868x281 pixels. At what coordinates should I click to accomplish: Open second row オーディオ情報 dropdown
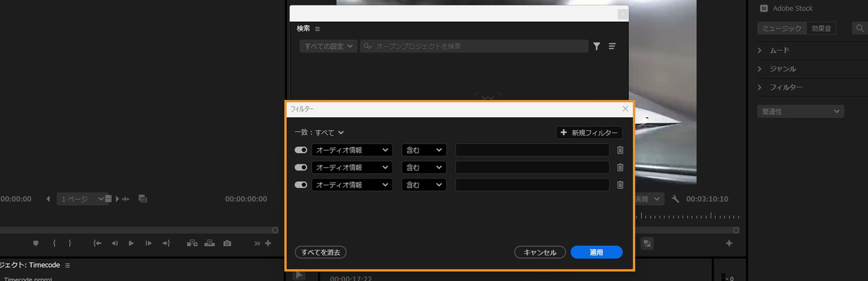pyautogui.click(x=352, y=167)
